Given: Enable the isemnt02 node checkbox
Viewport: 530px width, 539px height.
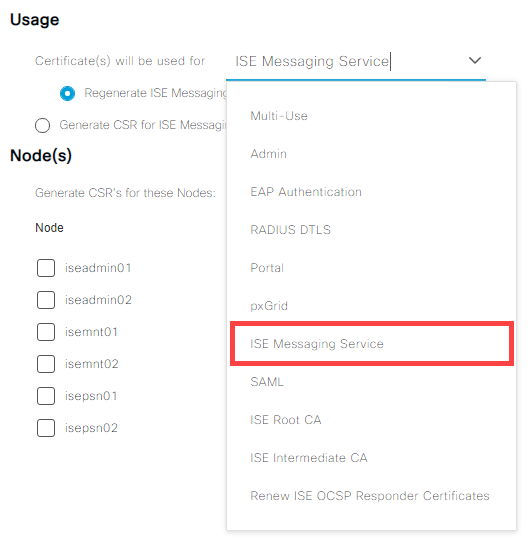Looking at the screenshot, I should coord(46,364).
